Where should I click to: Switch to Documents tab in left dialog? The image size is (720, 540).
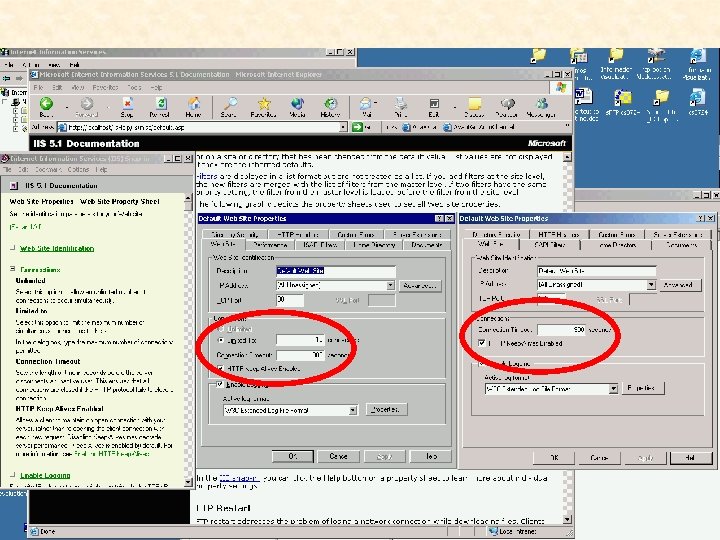[x=427, y=245]
